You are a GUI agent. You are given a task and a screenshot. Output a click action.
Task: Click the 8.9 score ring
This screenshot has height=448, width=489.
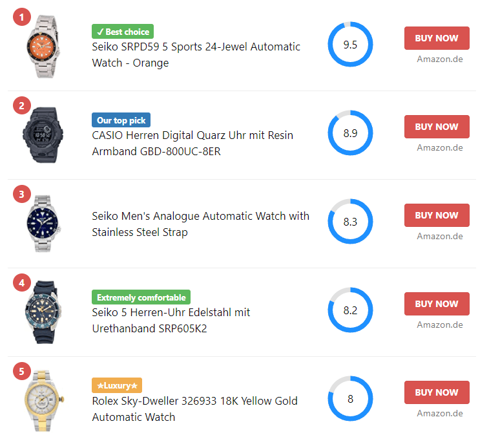[350, 133]
